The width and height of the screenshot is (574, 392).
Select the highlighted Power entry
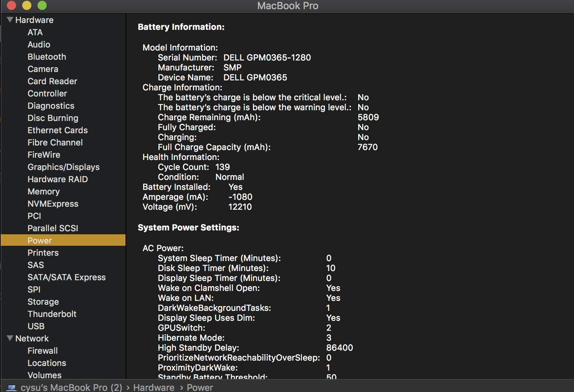coord(63,240)
